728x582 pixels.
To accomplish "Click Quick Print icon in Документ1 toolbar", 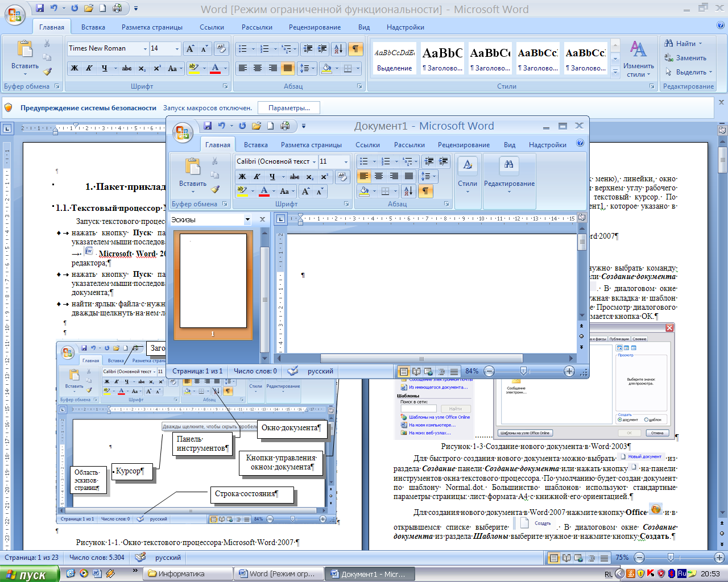I will (x=286, y=126).
